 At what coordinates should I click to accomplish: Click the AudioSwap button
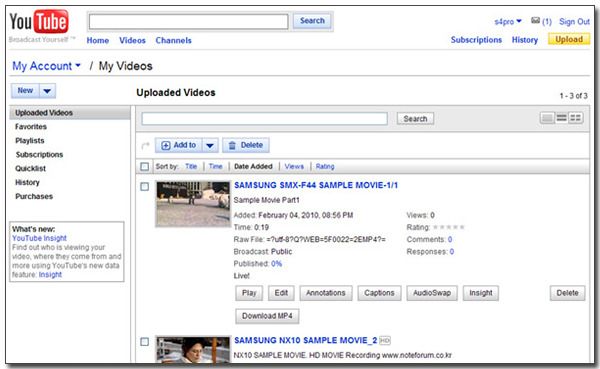(x=432, y=293)
